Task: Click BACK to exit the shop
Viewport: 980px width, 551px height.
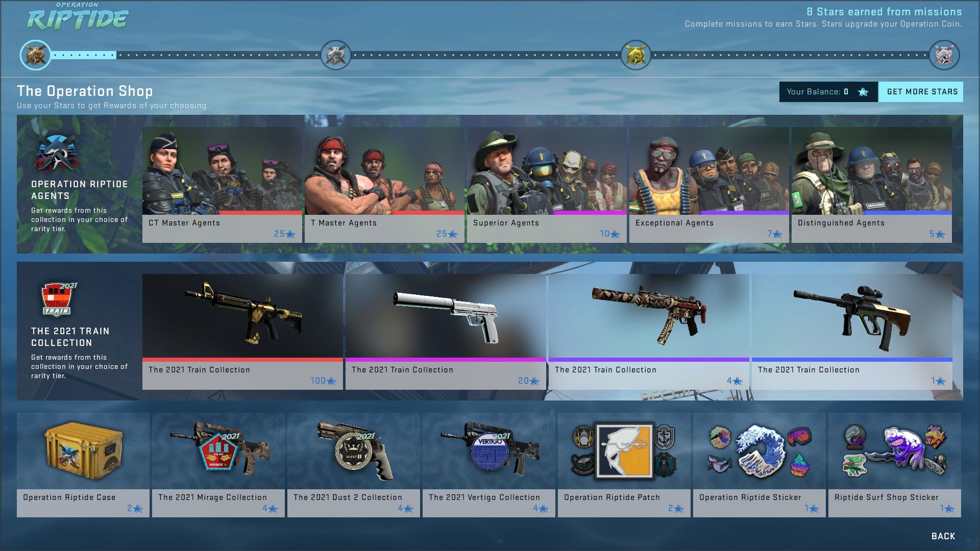Action: coord(943,536)
